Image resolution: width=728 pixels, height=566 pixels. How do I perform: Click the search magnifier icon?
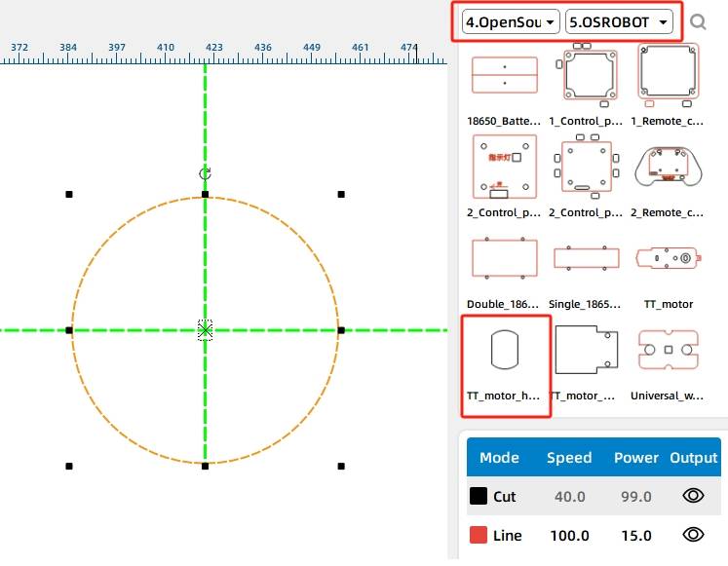[698, 21]
